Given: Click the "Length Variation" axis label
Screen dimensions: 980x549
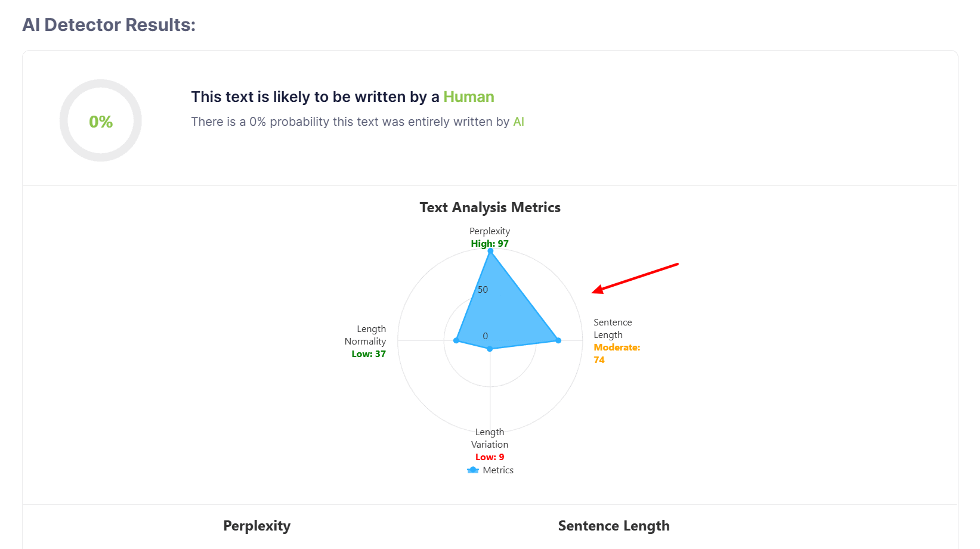Looking at the screenshot, I should 490,438.
